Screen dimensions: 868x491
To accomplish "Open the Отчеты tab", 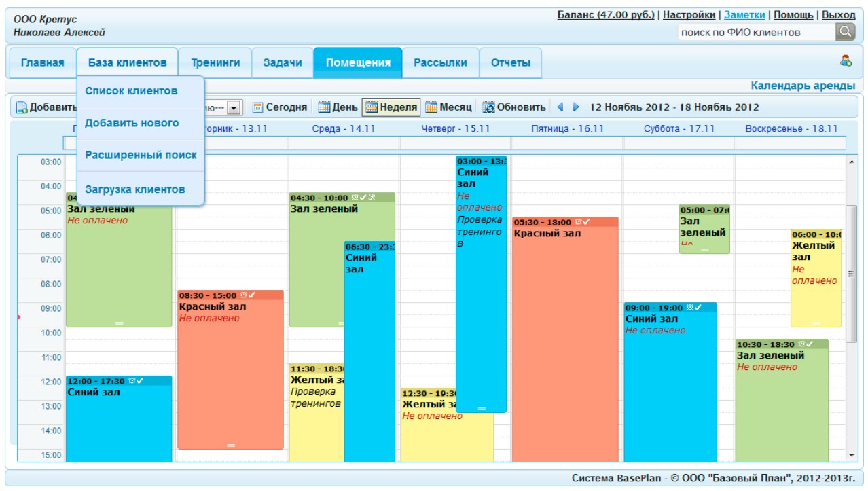I will point(511,62).
